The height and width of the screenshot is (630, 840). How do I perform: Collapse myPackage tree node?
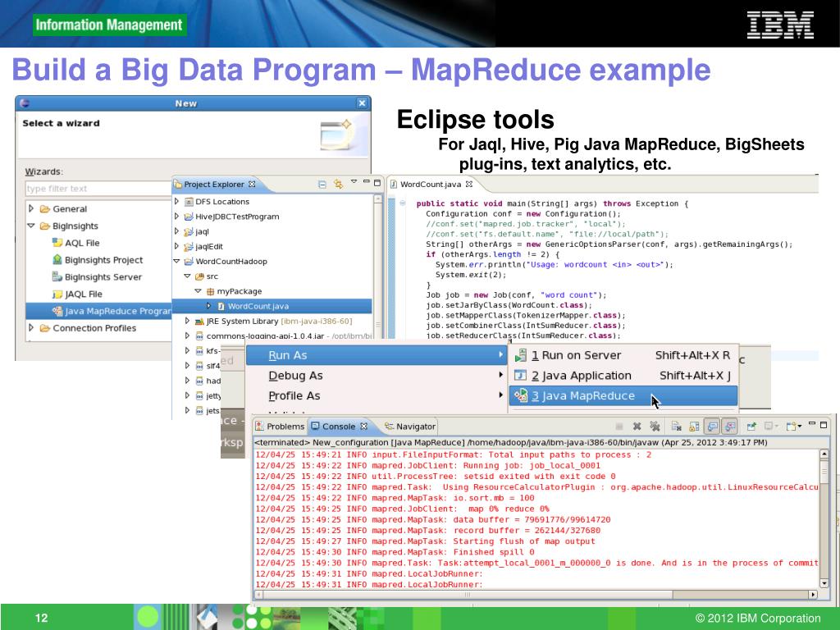point(198,291)
